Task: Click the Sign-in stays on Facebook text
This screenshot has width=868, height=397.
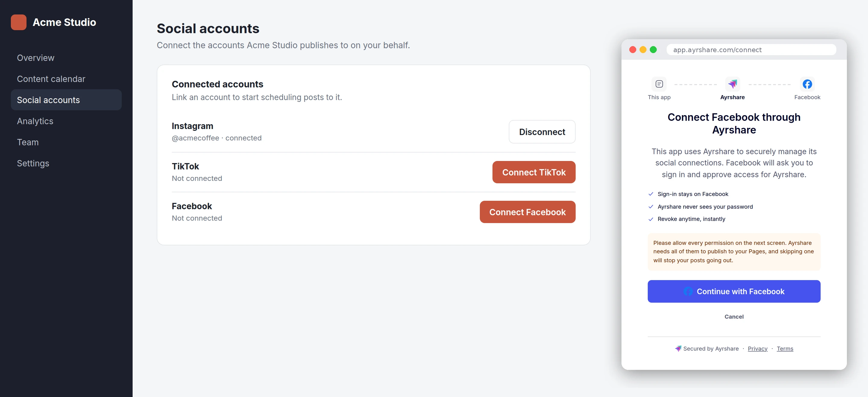Action: (x=693, y=194)
